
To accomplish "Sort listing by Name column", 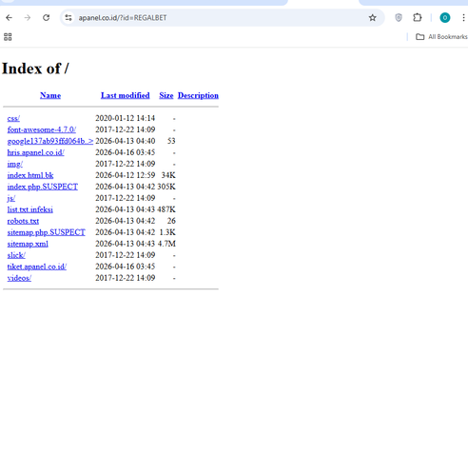I will [x=50, y=95].
